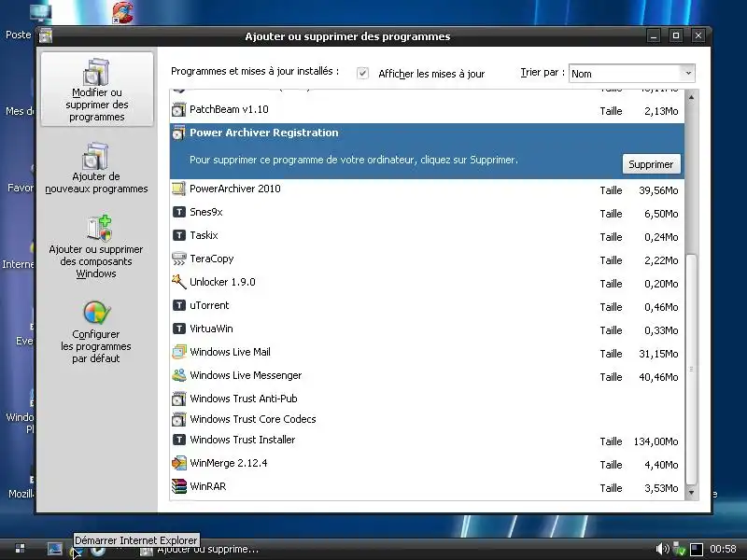Screen dimensions: 747x560
Task: Select the uTorrent entry
Action: pyautogui.click(x=427, y=306)
